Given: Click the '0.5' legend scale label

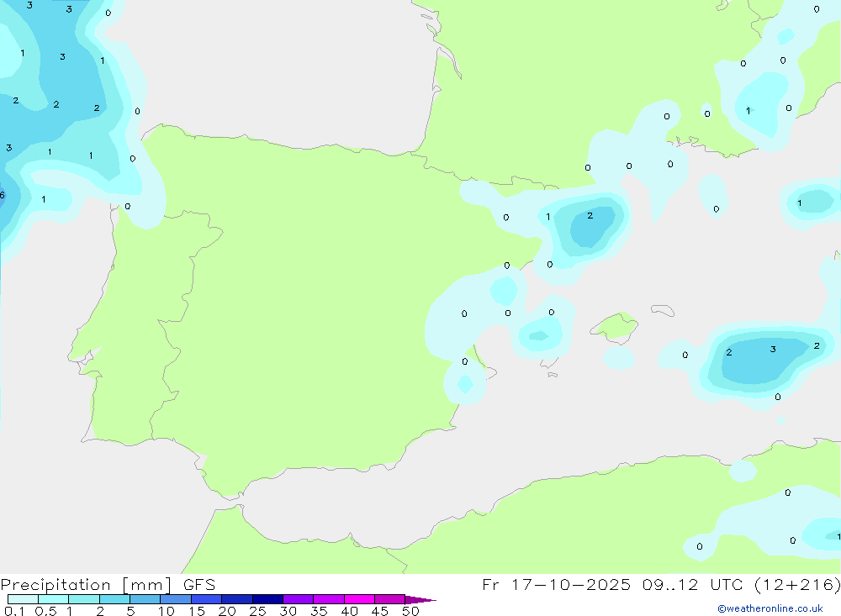Looking at the screenshot, I should pos(45,611).
